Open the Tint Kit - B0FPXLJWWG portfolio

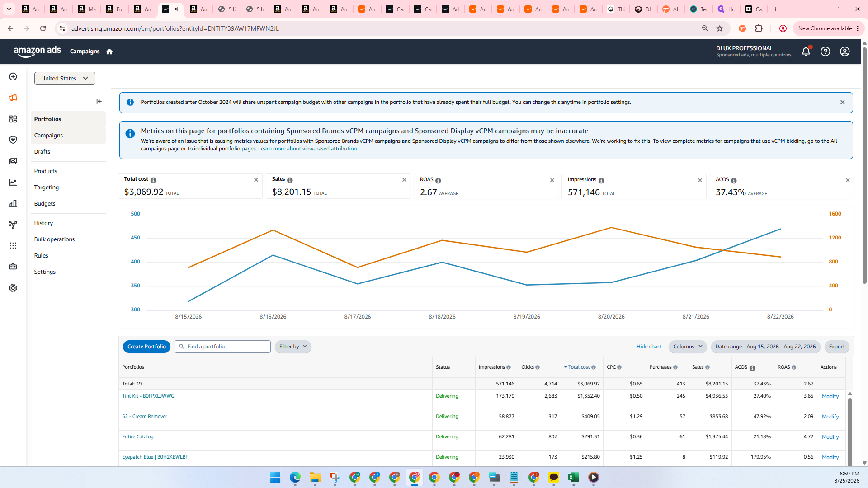pyautogui.click(x=148, y=396)
